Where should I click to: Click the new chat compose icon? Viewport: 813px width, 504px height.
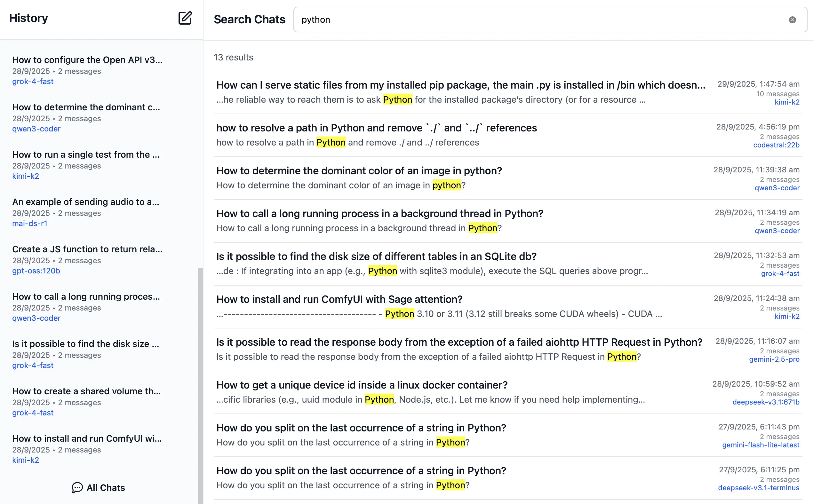tap(185, 18)
